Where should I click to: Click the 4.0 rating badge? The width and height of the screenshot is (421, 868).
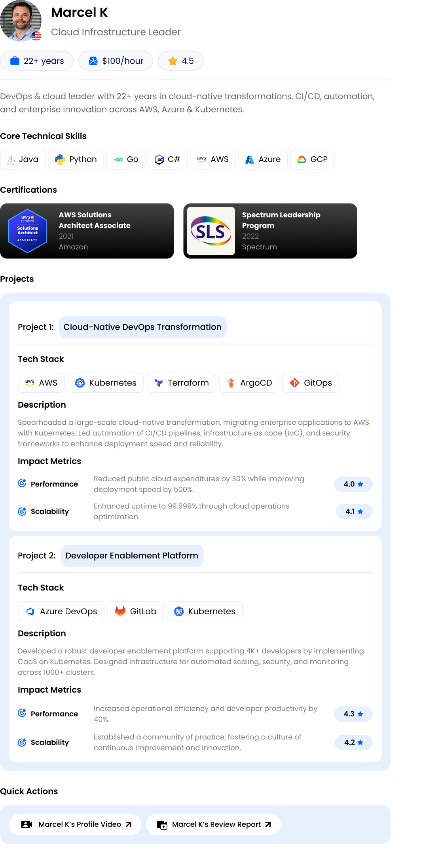[353, 484]
